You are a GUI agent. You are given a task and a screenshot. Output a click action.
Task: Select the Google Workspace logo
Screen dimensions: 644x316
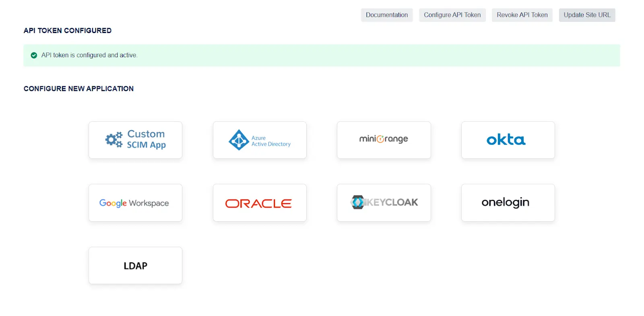tap(134, 203)
